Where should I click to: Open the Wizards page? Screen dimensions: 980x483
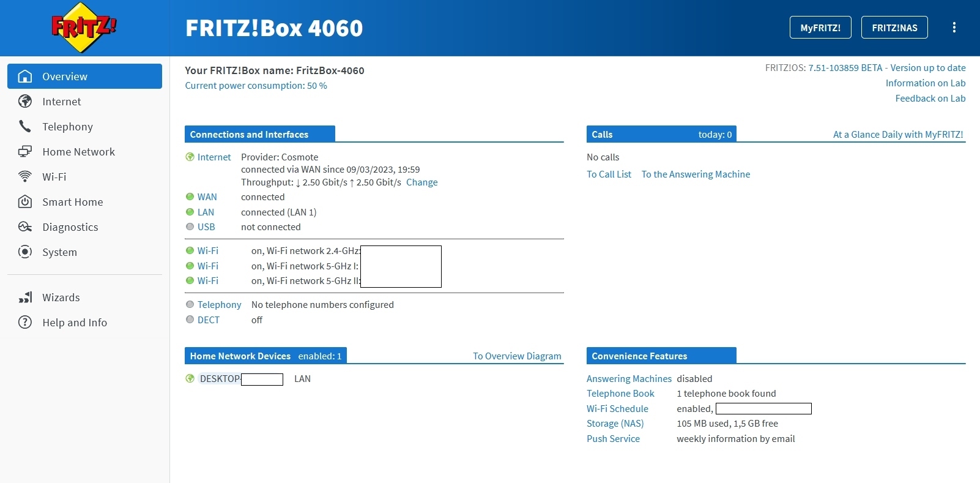click(84, 298)
